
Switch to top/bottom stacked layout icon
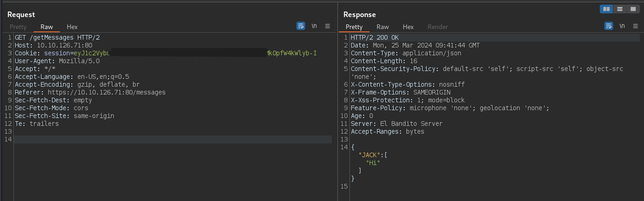(x=620, y=9)
